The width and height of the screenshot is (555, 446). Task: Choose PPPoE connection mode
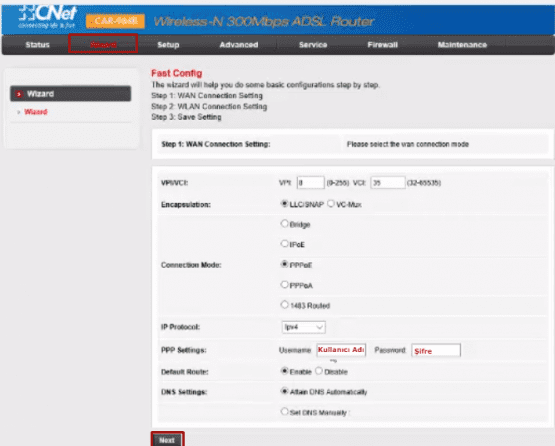(x=284, y=264)
